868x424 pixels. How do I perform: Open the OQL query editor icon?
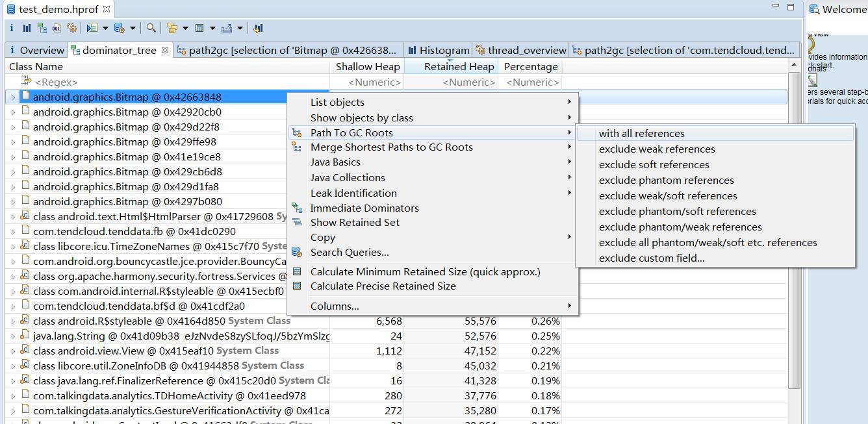[x=57, y=28]
